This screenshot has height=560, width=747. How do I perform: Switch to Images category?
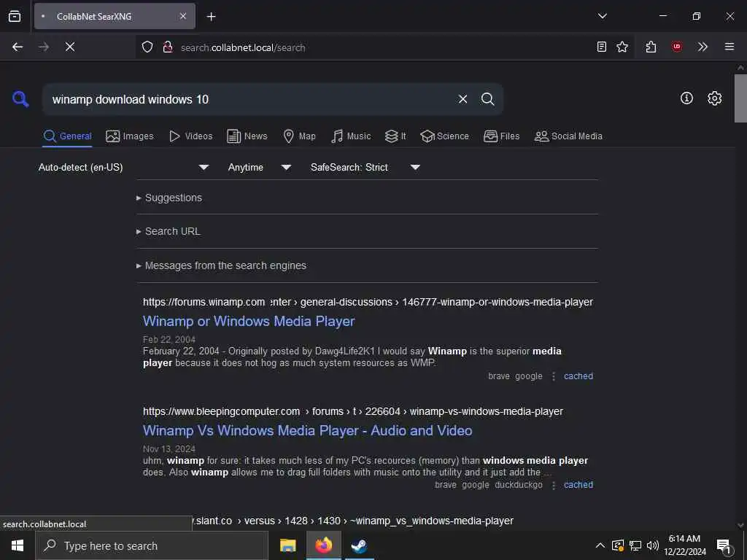[x=130, y=136]
